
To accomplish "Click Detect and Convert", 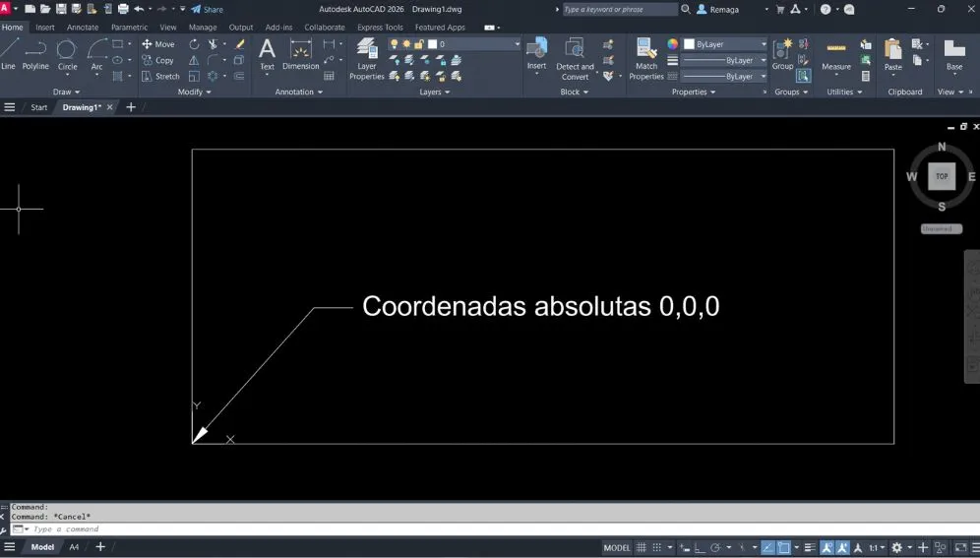I will coord(575,59).
